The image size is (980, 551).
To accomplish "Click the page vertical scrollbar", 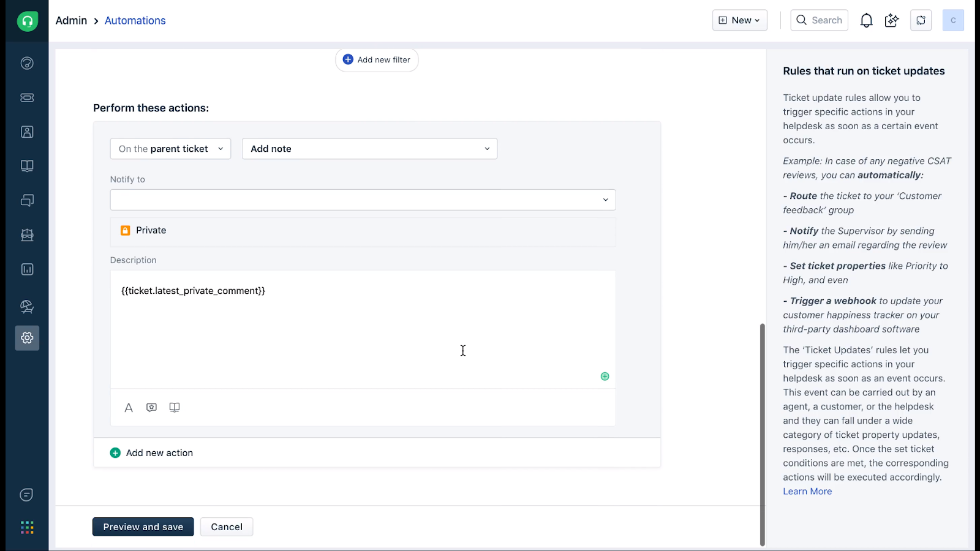I will 763,433.
